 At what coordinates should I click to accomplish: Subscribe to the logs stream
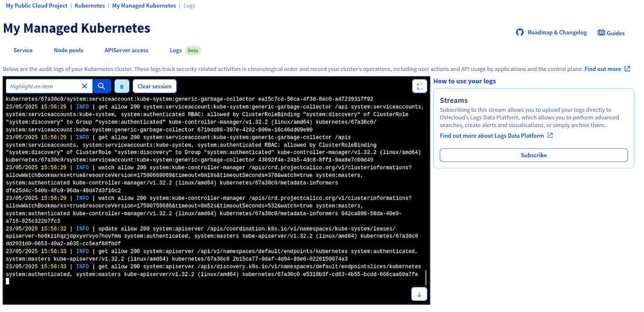point(534,155)
